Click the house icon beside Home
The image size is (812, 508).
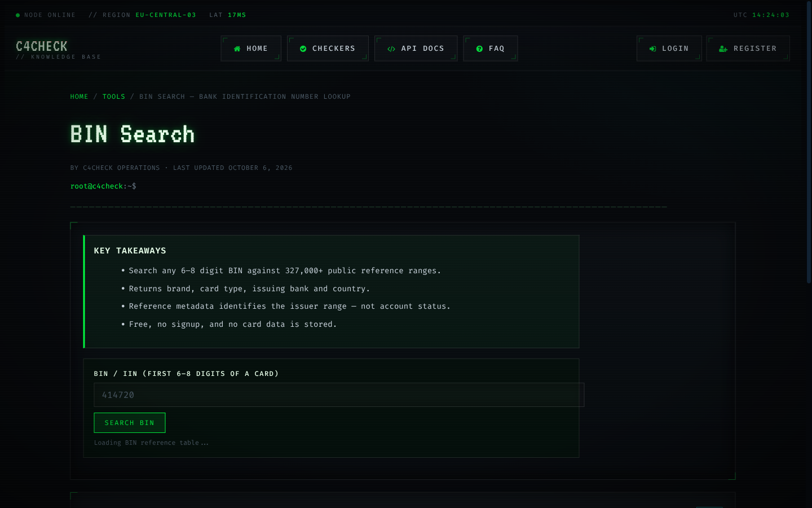coord(237,49)
